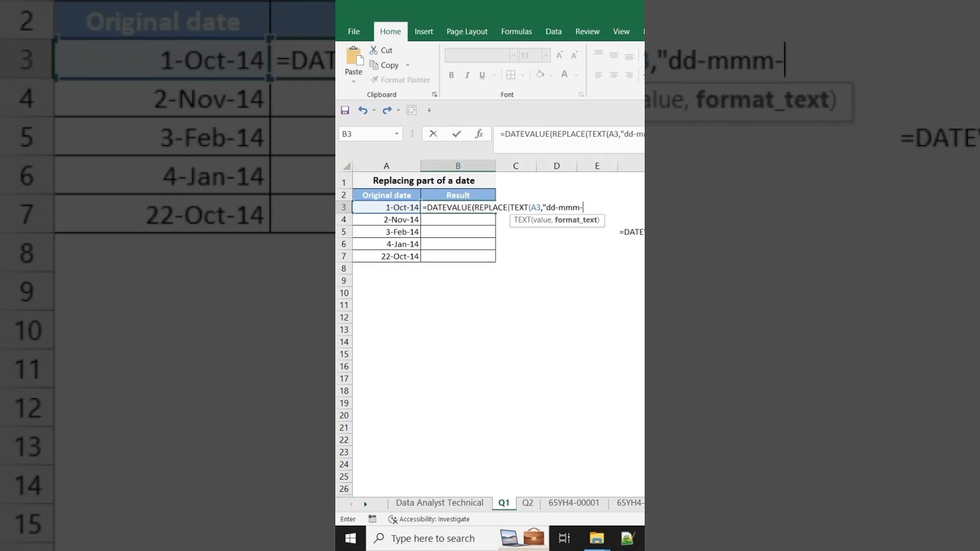Click the Undo arrow icon

363,110
